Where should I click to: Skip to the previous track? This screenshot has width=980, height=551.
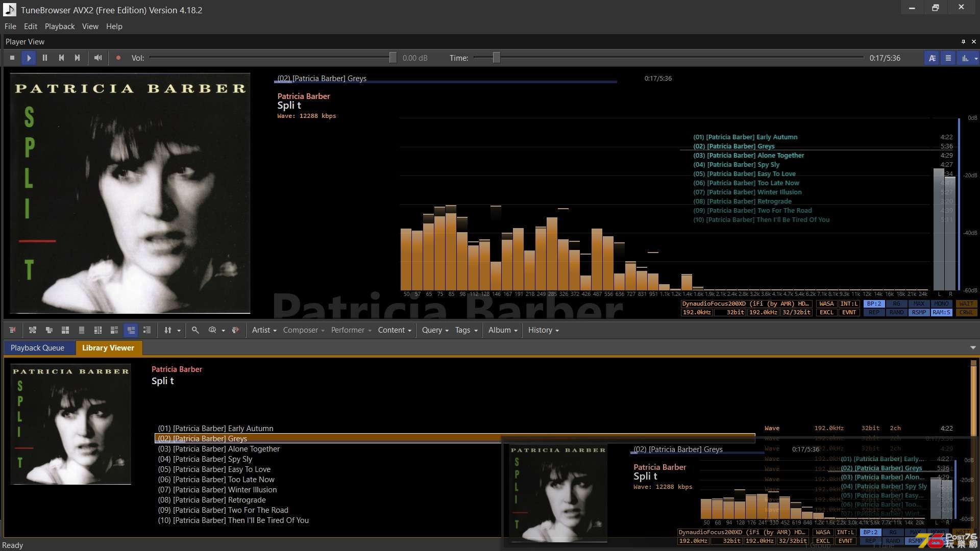(x=61, y=58)
